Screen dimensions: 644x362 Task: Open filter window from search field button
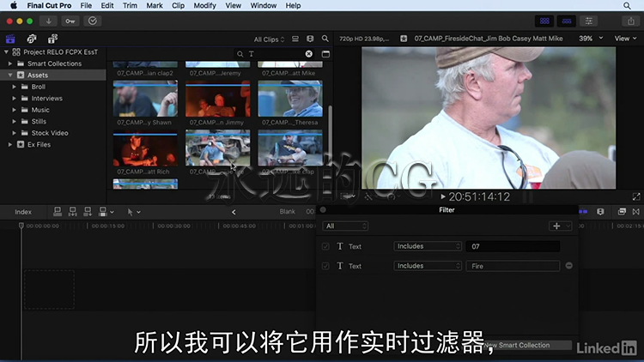tap(325, 54)
